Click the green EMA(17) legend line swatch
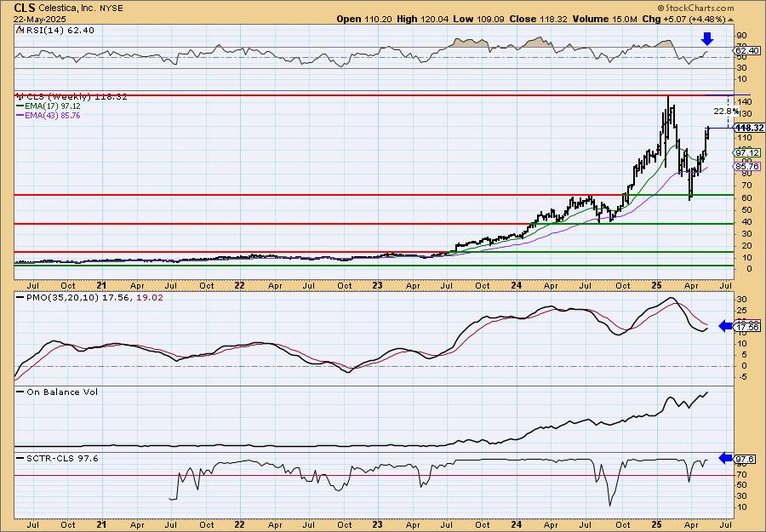766x532 pixels. (20, 106)
